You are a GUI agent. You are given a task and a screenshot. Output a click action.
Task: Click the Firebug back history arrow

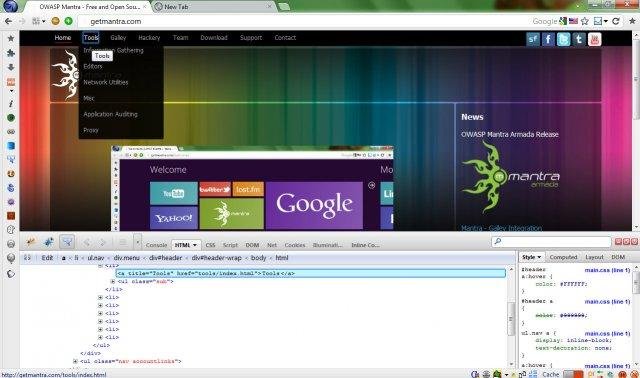(87, 243)
